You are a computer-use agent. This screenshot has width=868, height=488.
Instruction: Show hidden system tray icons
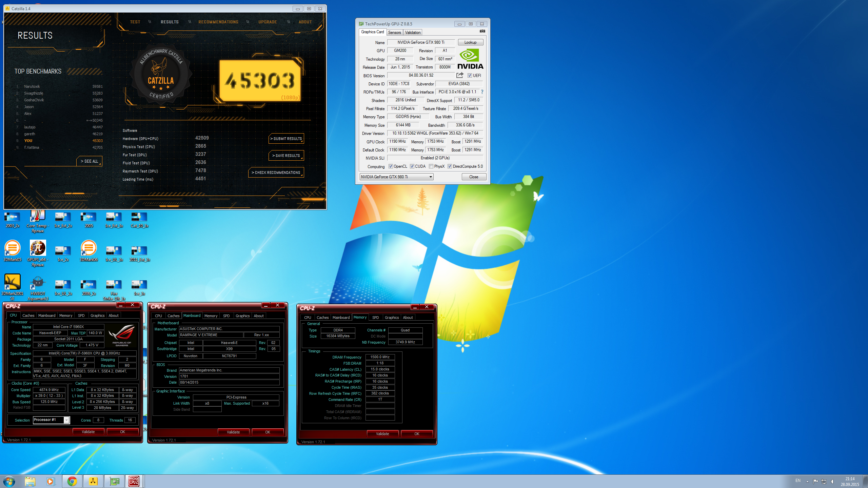click(x=807, y=481)
